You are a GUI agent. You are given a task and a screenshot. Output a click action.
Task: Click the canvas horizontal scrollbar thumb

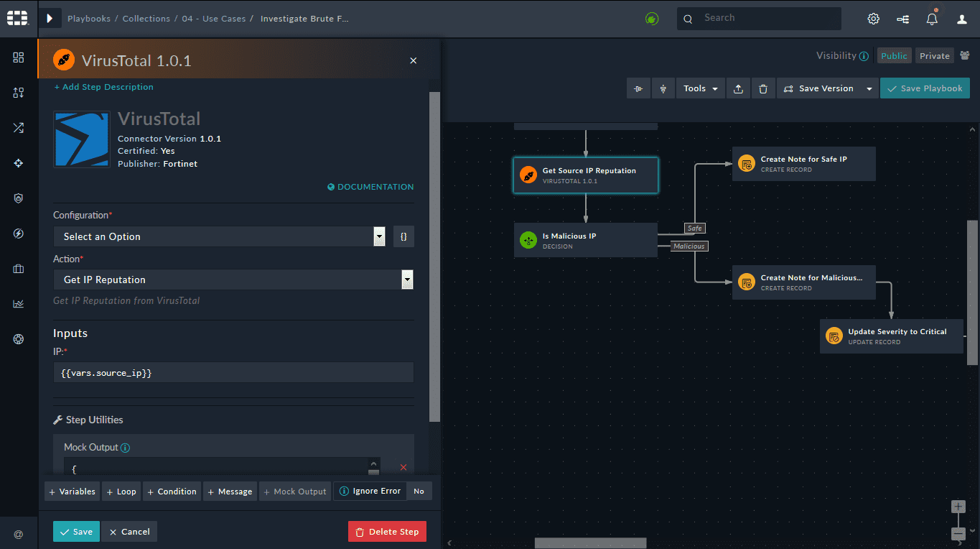click(x=590, y=543)
